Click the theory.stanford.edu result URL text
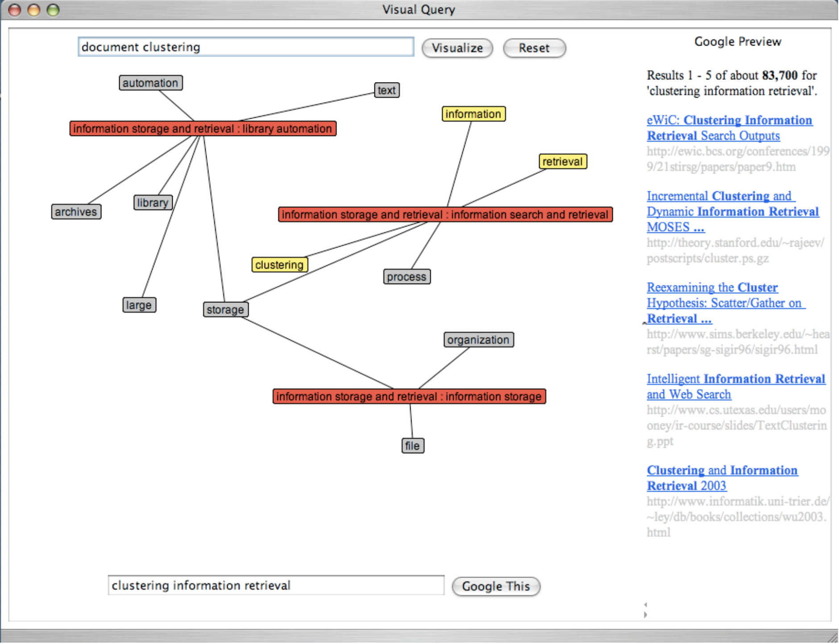This screenshot has height=644, width=839. (x=735, y=251)
